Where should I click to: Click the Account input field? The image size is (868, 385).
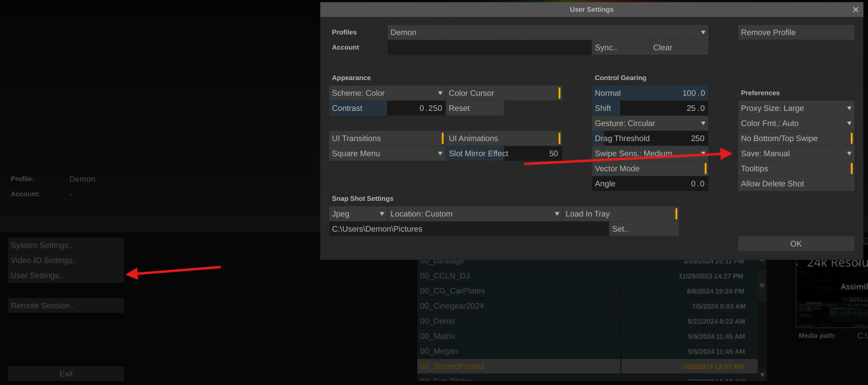pos(489,47)
